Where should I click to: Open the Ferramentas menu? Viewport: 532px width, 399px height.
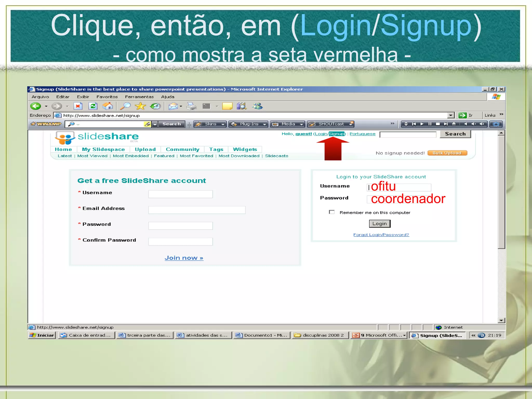139,97
